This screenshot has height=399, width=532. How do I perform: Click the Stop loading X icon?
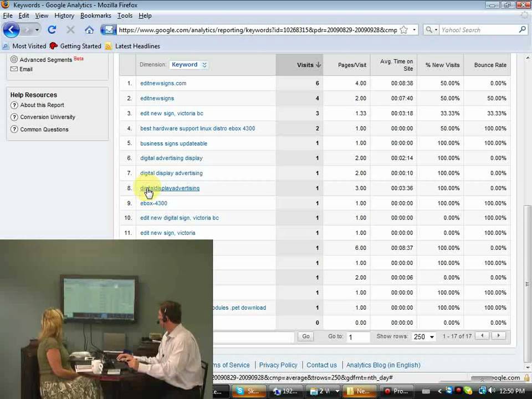(70, 30)
